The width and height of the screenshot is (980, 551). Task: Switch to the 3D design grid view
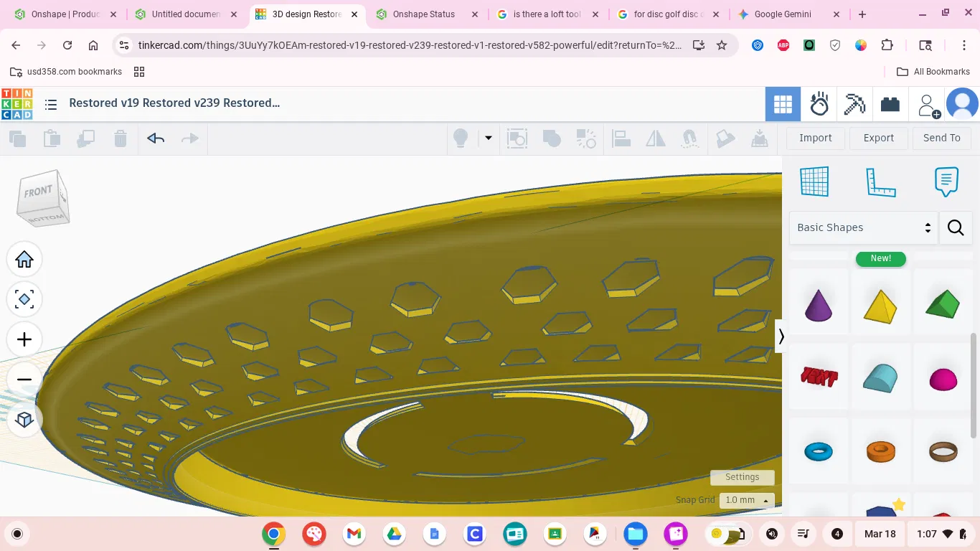pos(783,105)
